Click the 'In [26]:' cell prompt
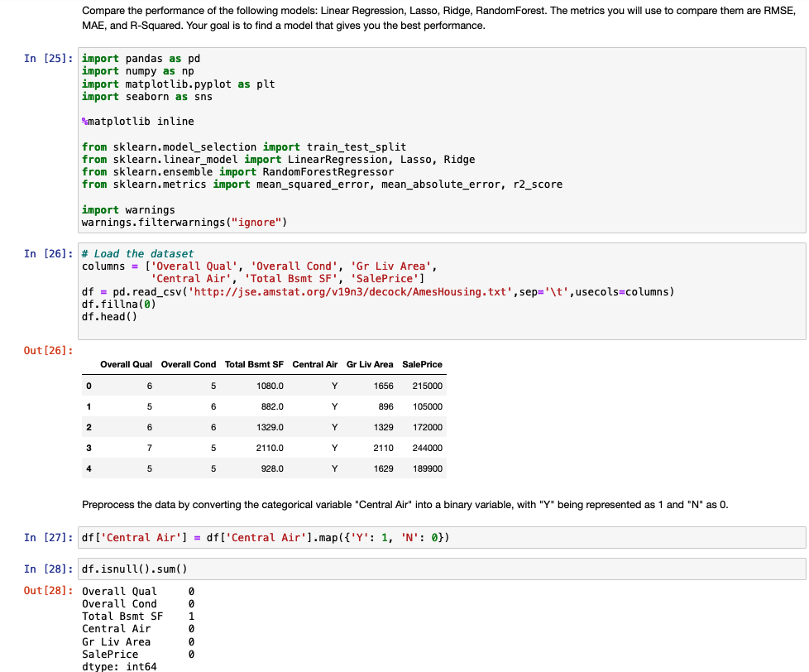Viewport: 809px width, 672px height. (49, 253)
